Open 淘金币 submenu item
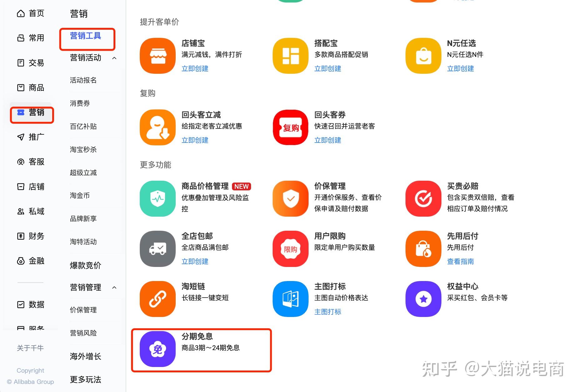Image resolution: width=579 pixels, height=392 pixels. tap(80, 195)
